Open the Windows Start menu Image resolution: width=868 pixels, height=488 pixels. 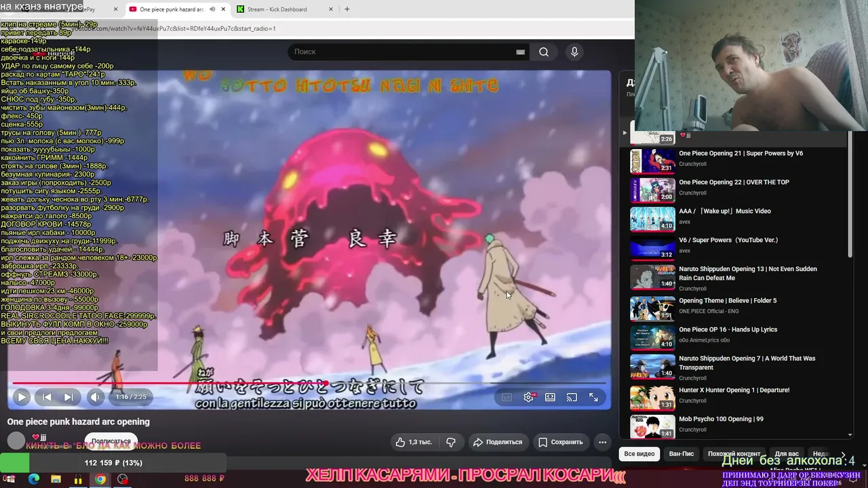[10, 479]
